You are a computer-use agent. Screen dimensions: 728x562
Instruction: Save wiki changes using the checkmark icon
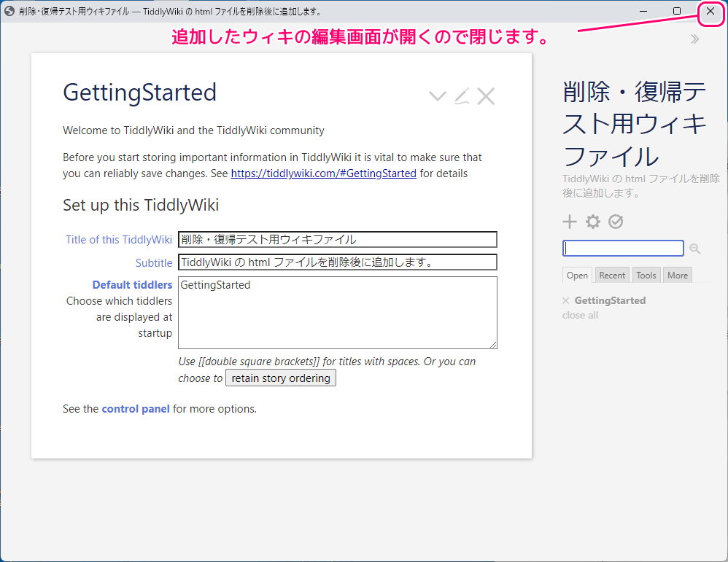(x=616, y=222)
